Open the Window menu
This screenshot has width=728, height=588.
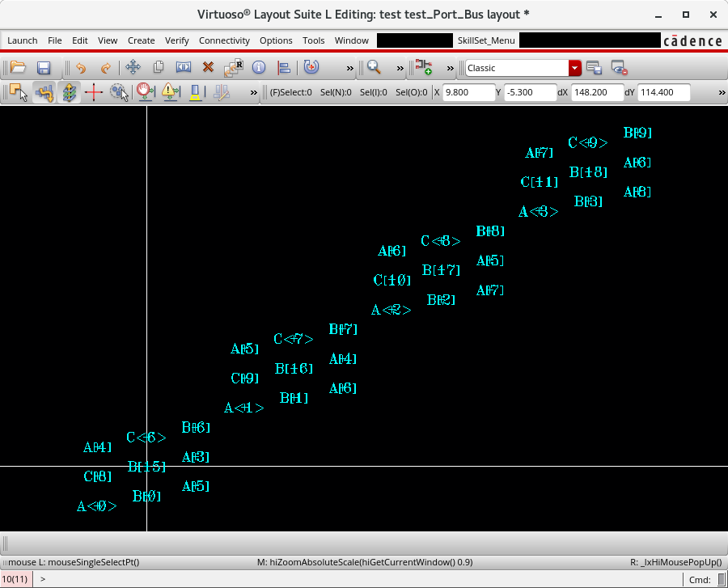pyautogui.click(x=352, y=40)
